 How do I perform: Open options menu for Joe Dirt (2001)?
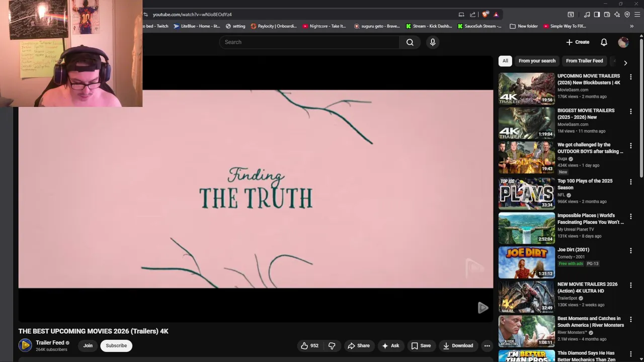click(x=631, y=251)
